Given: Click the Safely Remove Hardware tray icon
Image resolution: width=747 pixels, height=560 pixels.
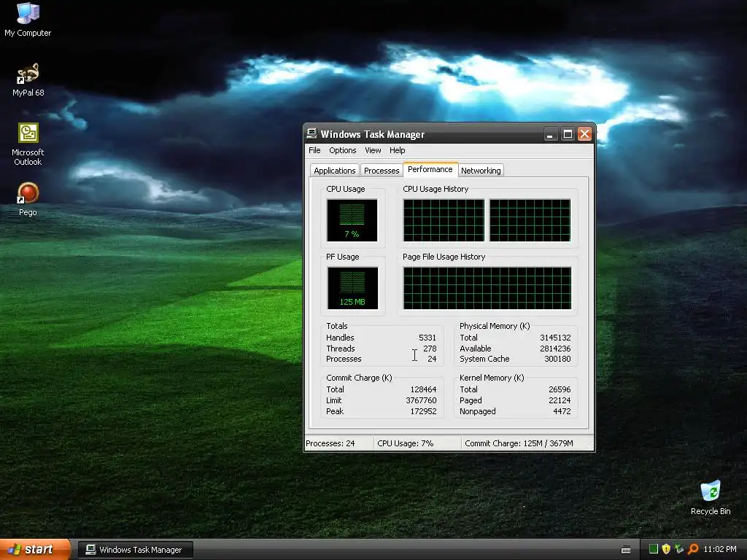Looking at the screenshot, I should point(679,549).
